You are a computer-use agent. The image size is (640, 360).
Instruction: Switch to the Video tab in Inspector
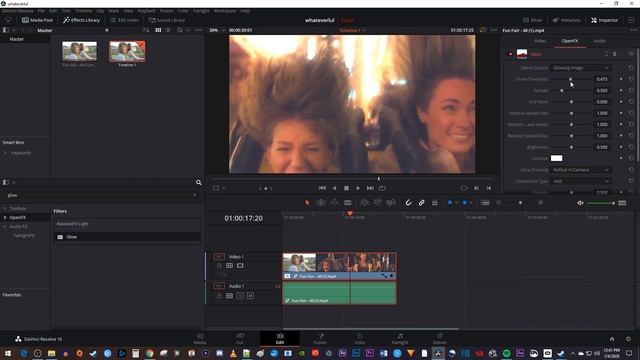coord(540,41)
